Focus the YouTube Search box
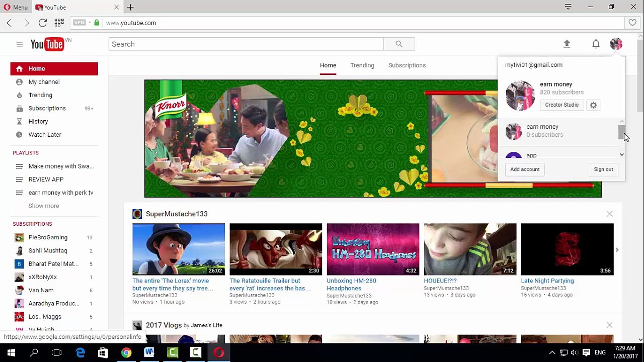The image size is (644, 362). (x=246, y=44)
